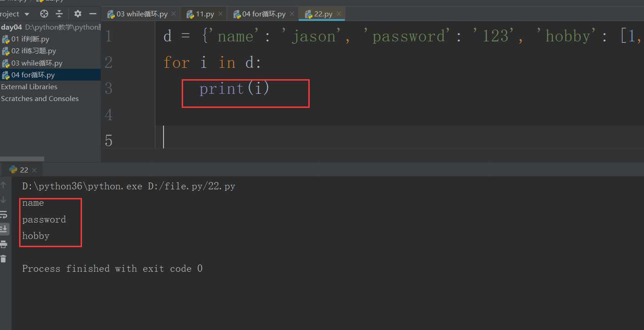
Task: Click the Project panel horizontal scrollbar
Action: 22,159
